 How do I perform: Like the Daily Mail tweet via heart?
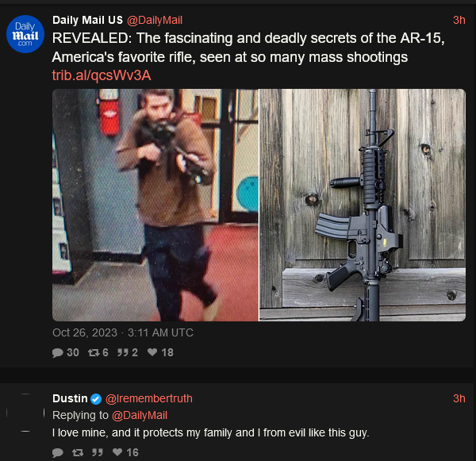tap(152, 352)
